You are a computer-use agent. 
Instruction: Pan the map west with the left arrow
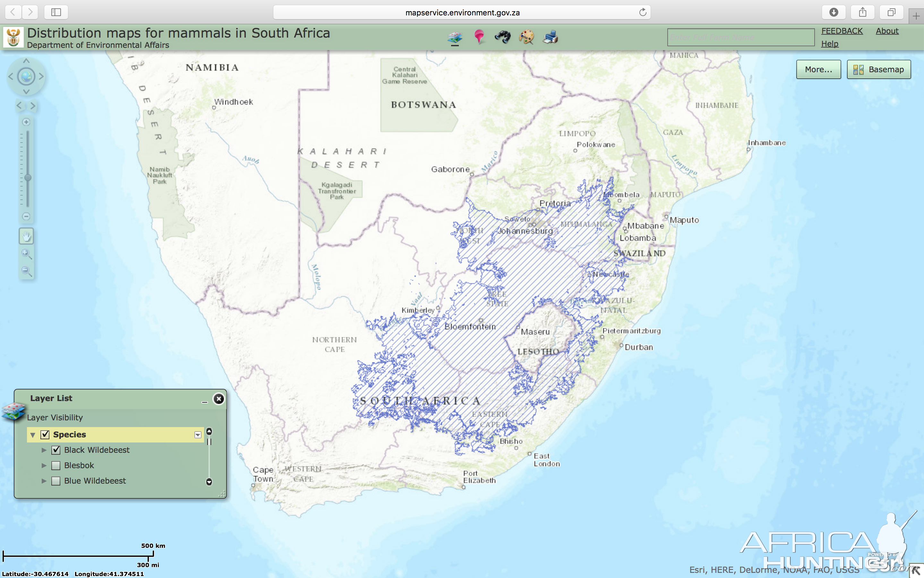[11, 76]
